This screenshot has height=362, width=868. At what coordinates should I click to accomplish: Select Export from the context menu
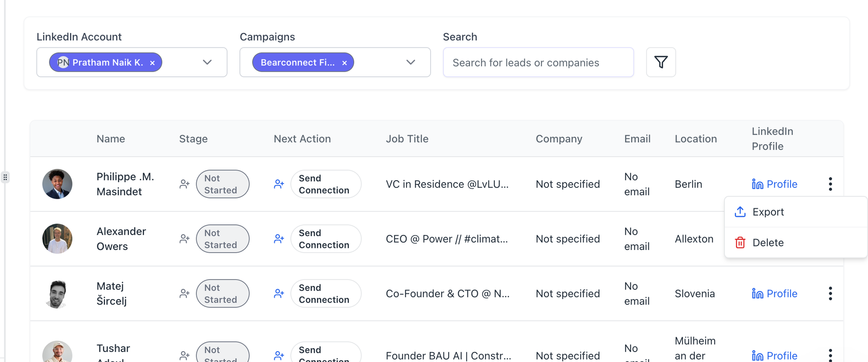pyautogui.click(x=768, y=212)
